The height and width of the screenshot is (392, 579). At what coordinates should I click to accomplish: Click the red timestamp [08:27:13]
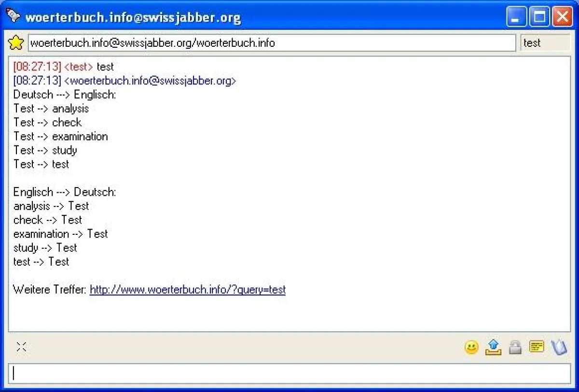point(38,67)
